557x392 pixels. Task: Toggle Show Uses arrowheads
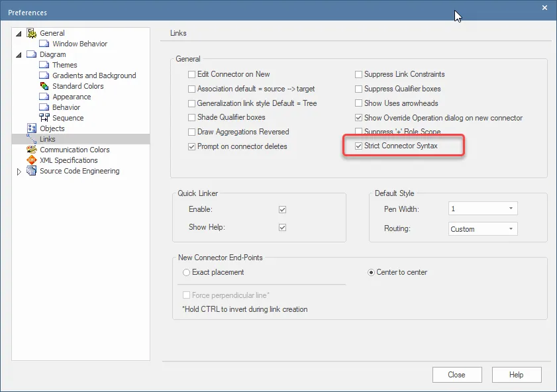coord(359,103)
